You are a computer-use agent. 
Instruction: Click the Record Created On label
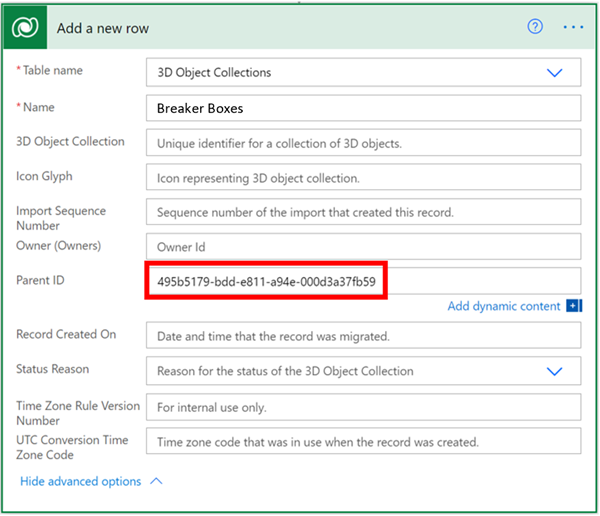(66, 334)
